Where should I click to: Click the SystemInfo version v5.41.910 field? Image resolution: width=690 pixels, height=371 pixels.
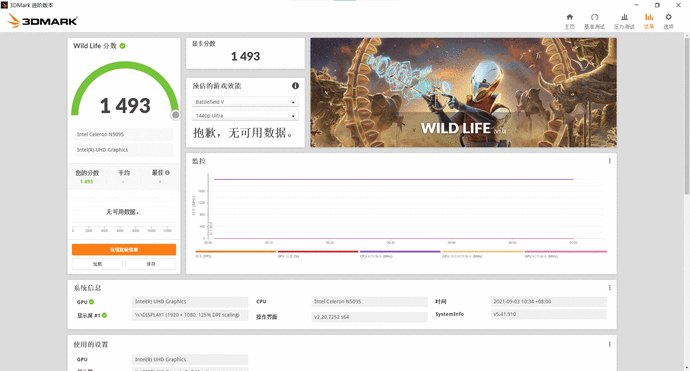click(549, 314)
